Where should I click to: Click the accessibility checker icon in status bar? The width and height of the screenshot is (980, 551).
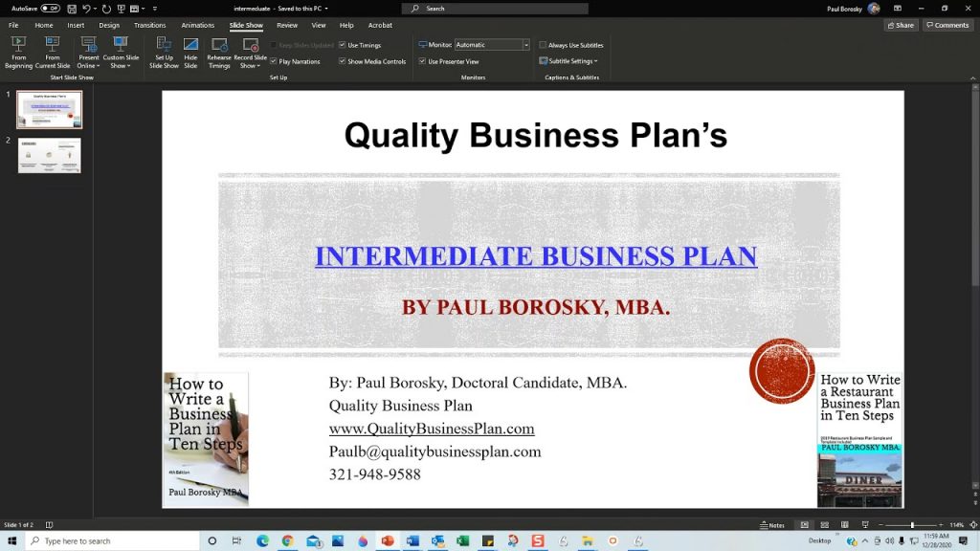coord(50,525)
